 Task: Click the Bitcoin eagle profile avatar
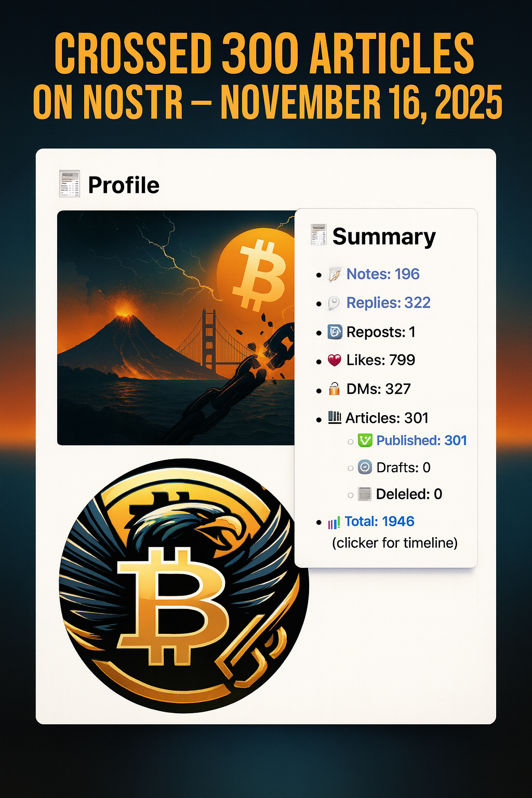(x=184, y=586)
